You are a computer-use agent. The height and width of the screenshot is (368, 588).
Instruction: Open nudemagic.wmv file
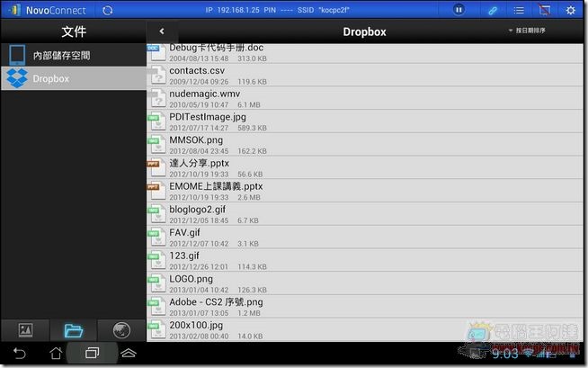coord(365,99)
